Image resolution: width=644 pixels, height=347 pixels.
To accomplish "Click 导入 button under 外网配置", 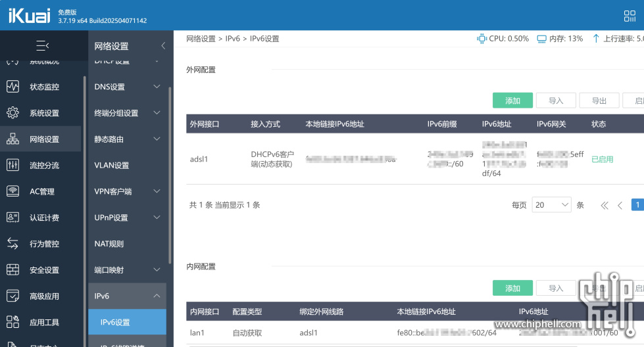I will [556, 101].
